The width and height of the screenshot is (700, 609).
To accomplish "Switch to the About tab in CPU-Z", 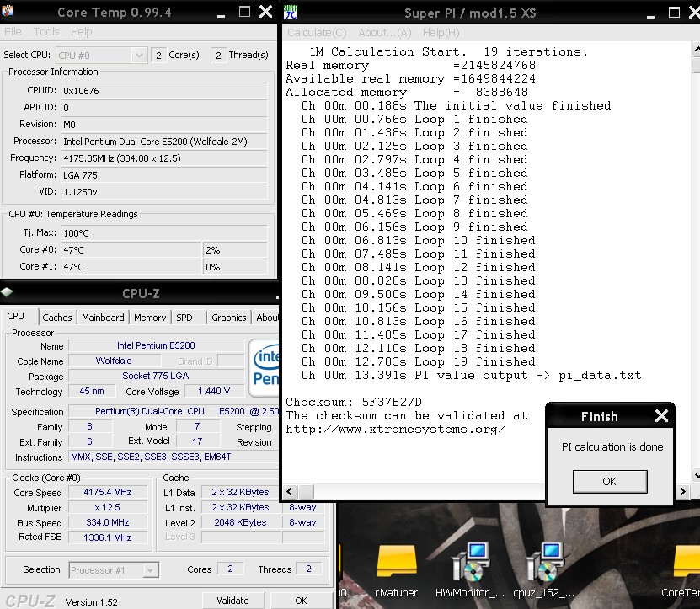I will pyautogui.click(x=266, y=318).
